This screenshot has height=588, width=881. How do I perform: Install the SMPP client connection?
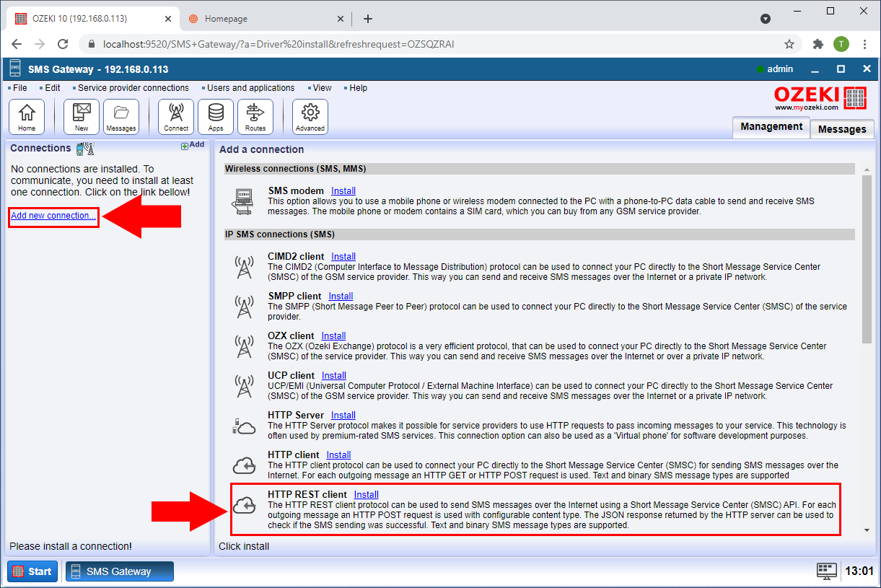(341, 296)
